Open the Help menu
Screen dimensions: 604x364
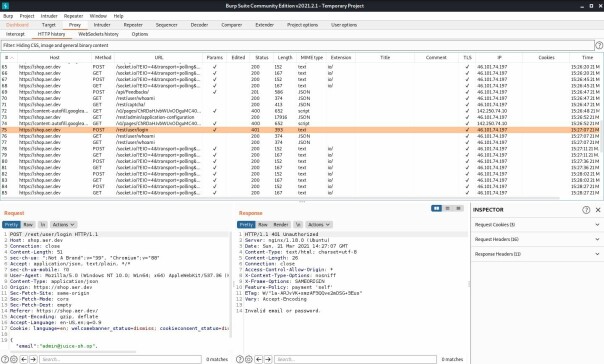point(118,16)
